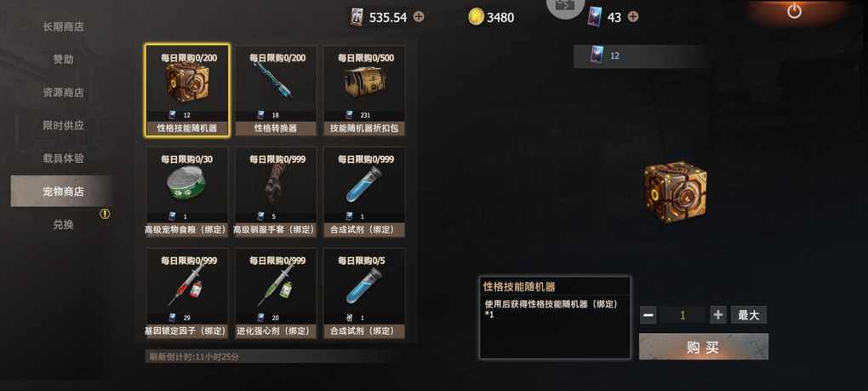Select the 合成试剂 item limited to 0/5
Viewport: 868px width, 391px height.
[364, 293]
